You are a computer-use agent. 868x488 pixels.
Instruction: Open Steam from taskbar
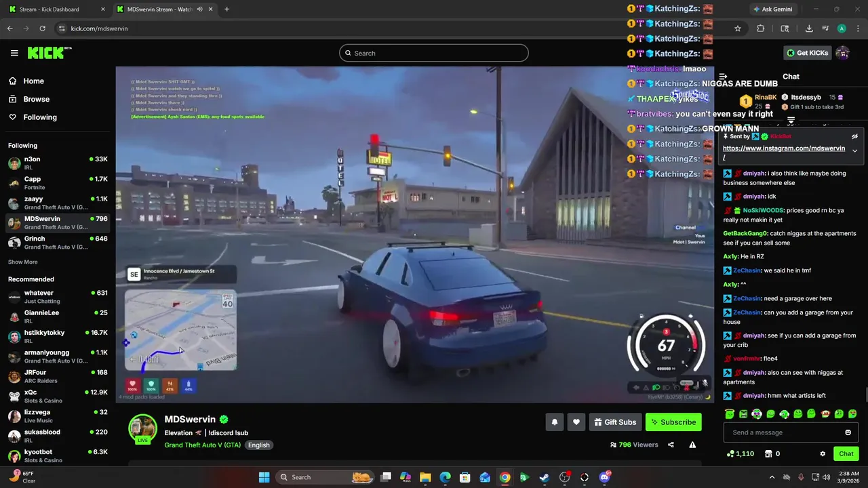point(544,477)
